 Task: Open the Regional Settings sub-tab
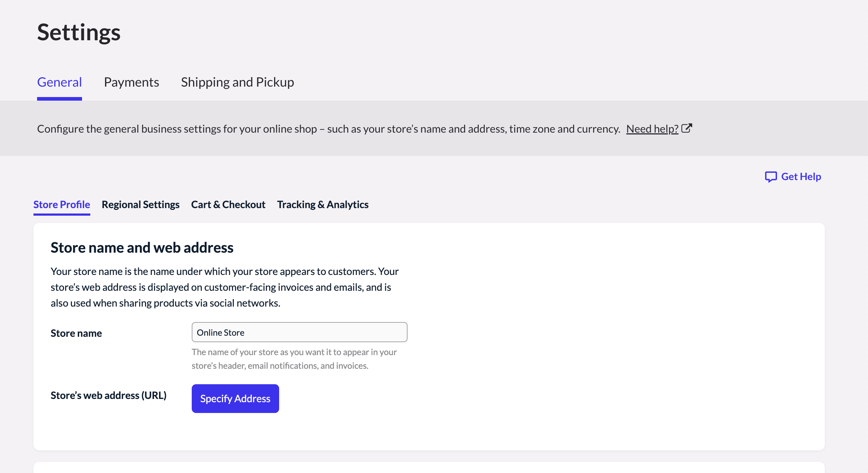(140, 205)
